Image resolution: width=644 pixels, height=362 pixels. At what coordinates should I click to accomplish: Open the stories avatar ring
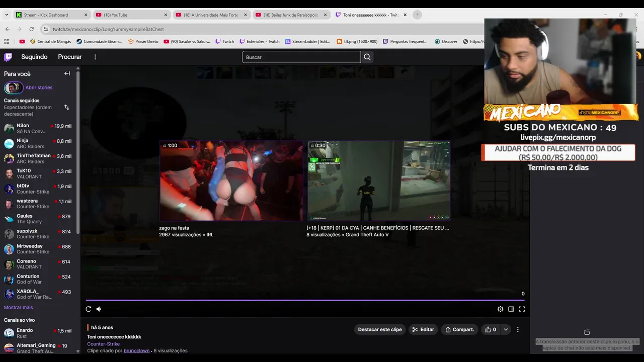[x=14, y=88]
